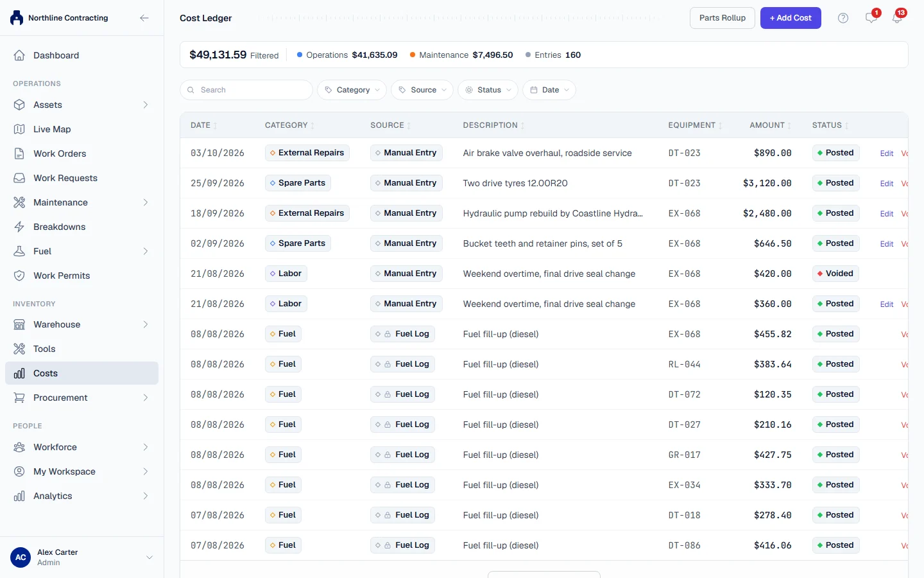Open the Alex Carter account menu
The height and width of the screenshot is (578, 924).
click(81, 557)
